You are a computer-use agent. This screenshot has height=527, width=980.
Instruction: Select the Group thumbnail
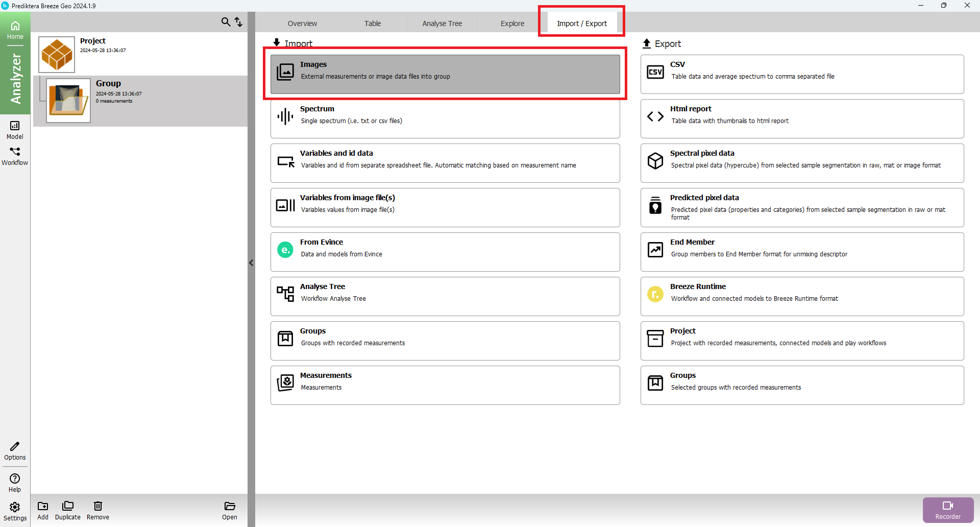point(68,101)
